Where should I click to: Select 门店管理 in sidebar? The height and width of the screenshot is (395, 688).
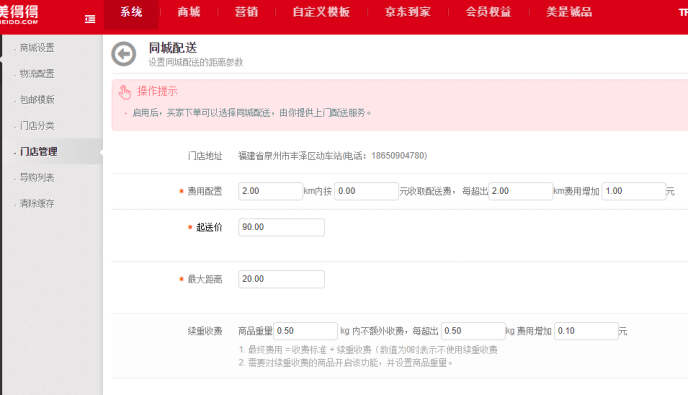point(39,151)
